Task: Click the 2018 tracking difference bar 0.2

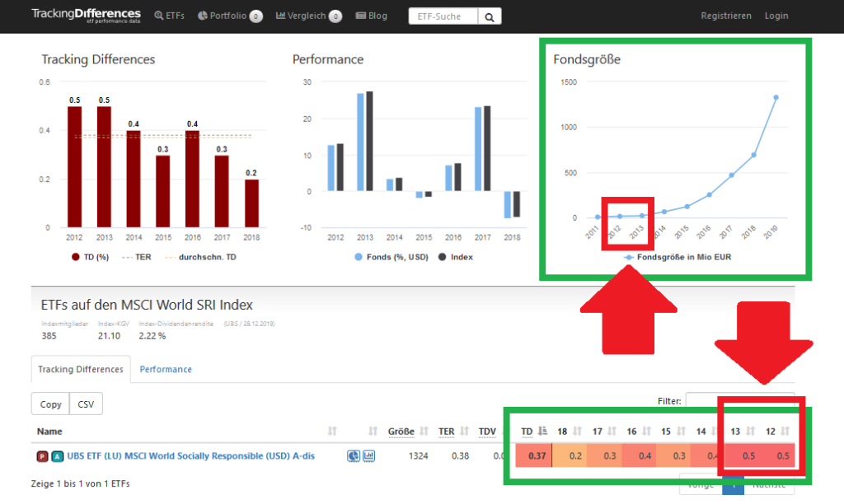Action: (251, 203)
